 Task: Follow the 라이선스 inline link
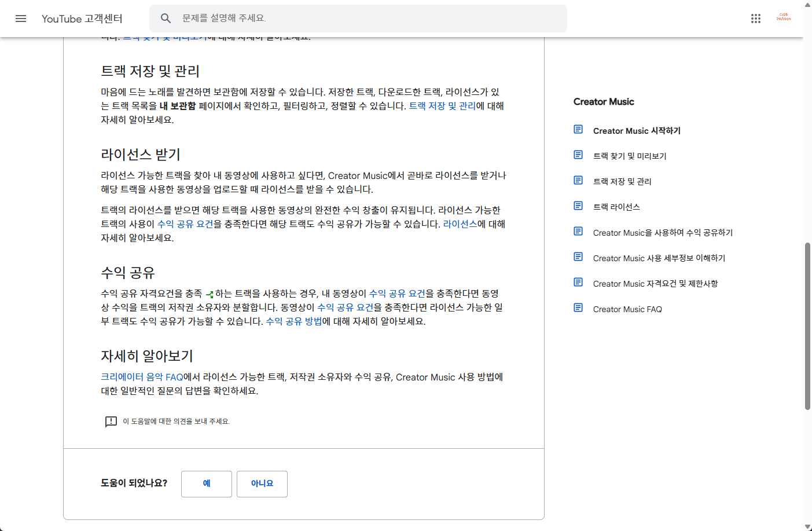(460, 224)
